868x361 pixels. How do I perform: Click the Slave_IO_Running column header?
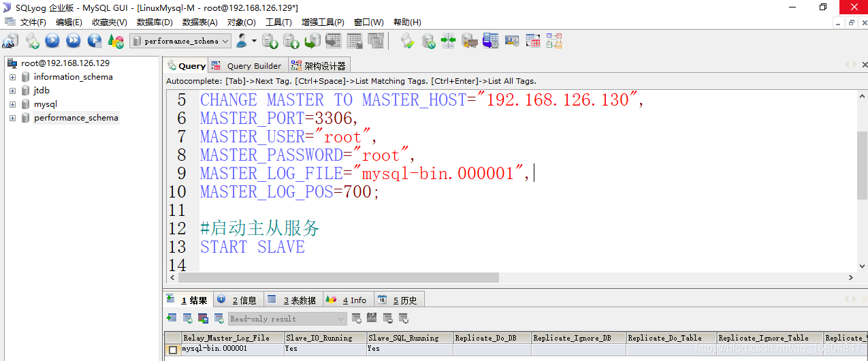pyautogui.click(x=325, y=338)
